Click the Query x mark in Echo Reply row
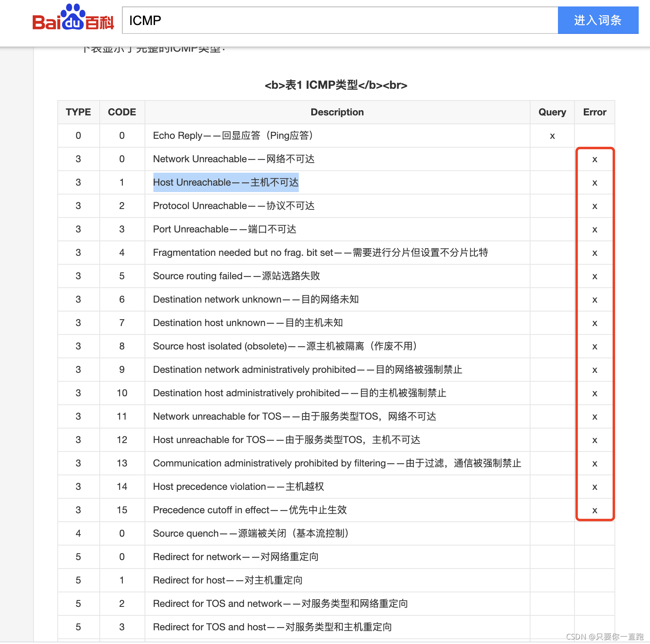Viewport: 650px width, 644px height. (x=552, y=136)
